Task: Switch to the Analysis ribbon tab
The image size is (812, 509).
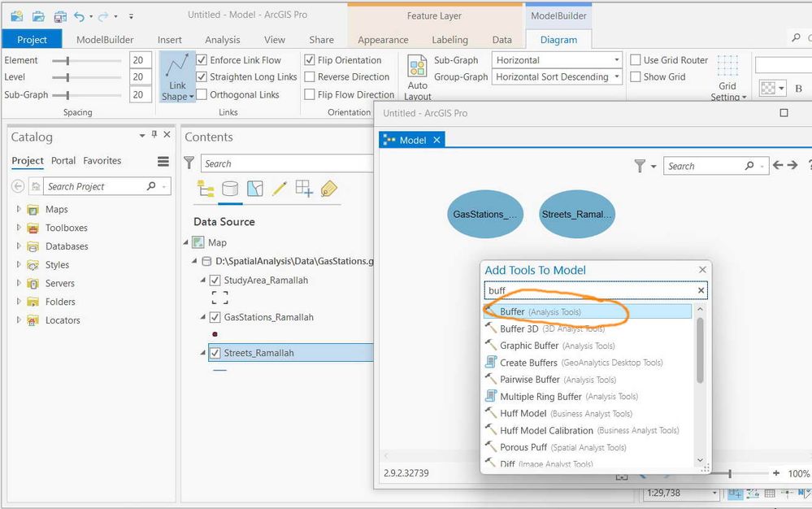Action: pyautogui.click(x=222, y=39)
